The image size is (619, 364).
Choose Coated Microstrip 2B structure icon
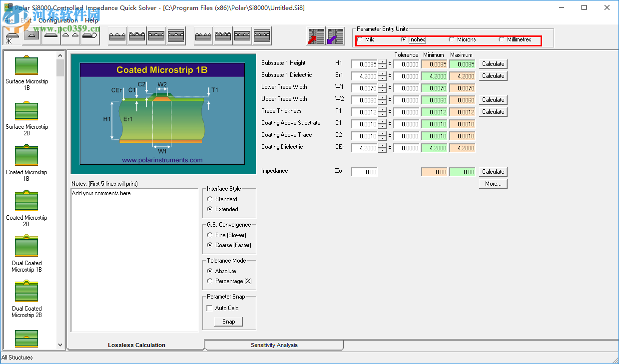[x=26, y=201]
